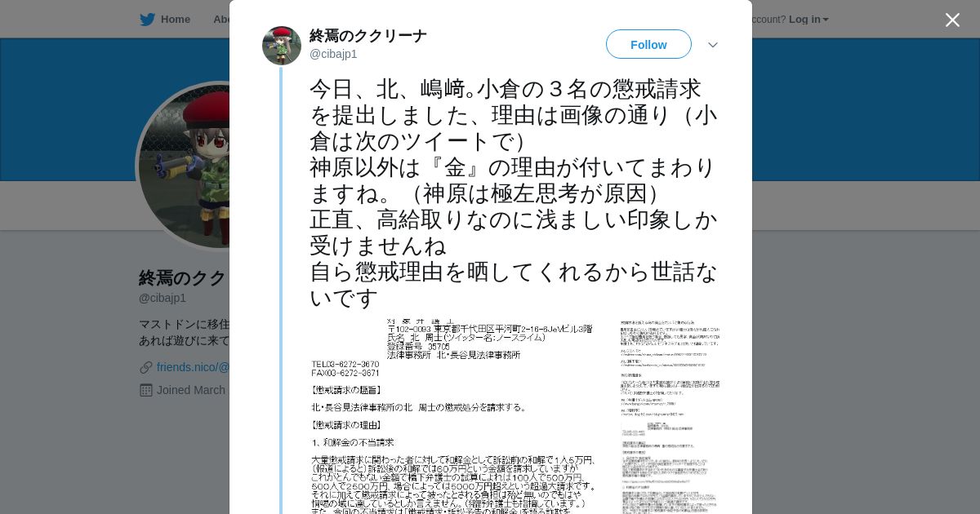Click the tweet text body
980x514 pixels.
point(514,193)
